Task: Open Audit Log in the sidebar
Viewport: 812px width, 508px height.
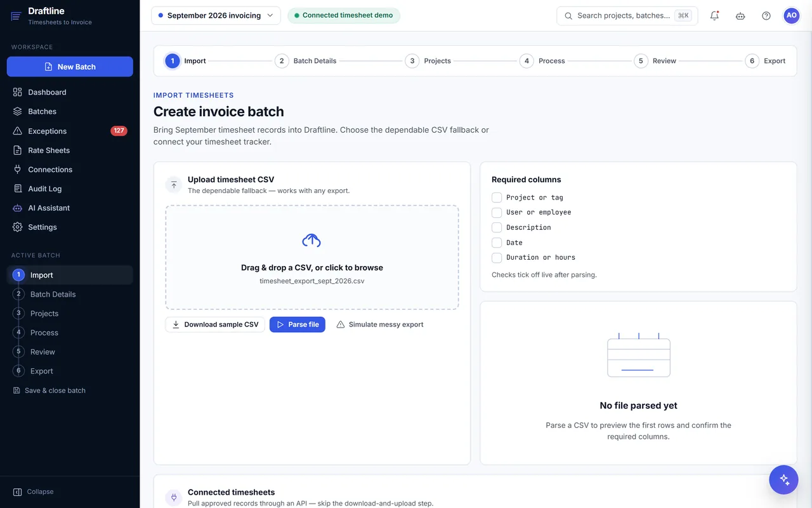Action: 70,189
